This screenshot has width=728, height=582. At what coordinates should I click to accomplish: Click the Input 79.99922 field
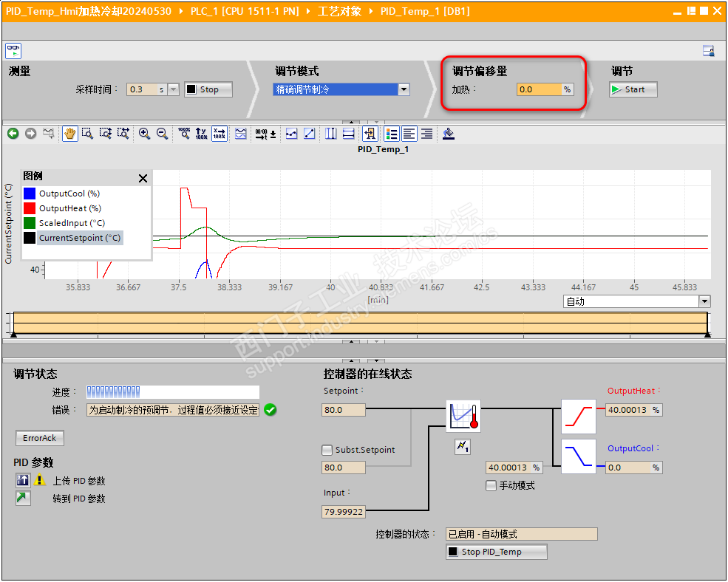click(x=343, y=511)
